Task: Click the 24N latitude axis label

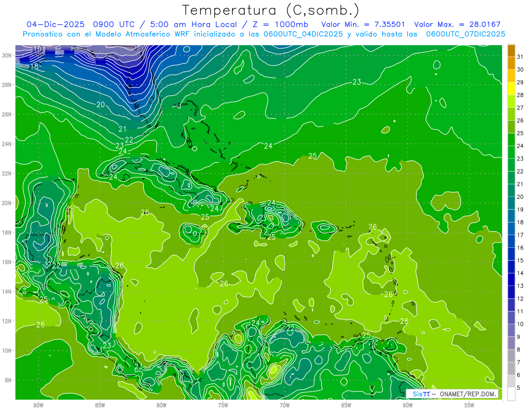Action: pyautogui.click(x=6, y=144)
